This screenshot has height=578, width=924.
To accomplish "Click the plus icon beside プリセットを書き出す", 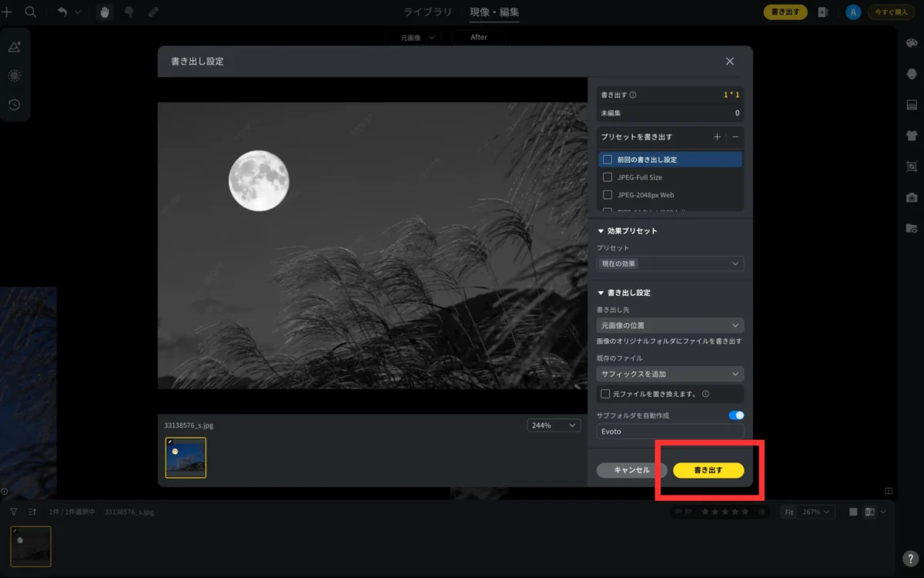I will [x=717, y=136].
